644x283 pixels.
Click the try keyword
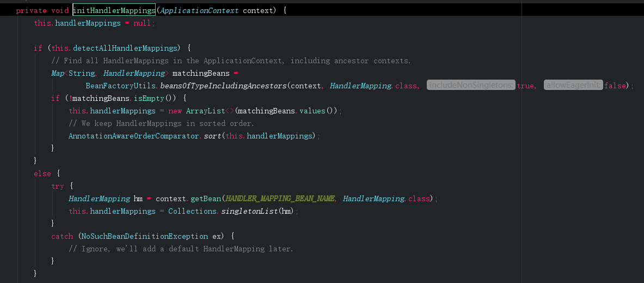(x=57, y=186)
